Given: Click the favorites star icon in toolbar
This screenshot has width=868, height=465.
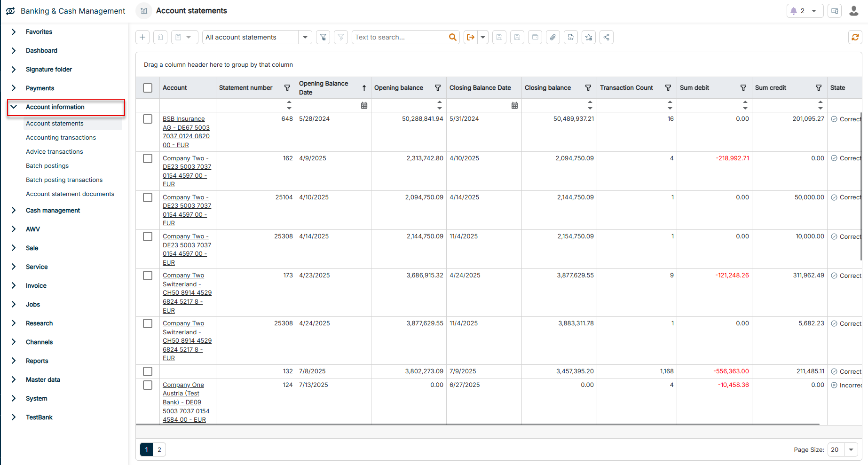Looking at the screenshot, I should tap(589, 37).
